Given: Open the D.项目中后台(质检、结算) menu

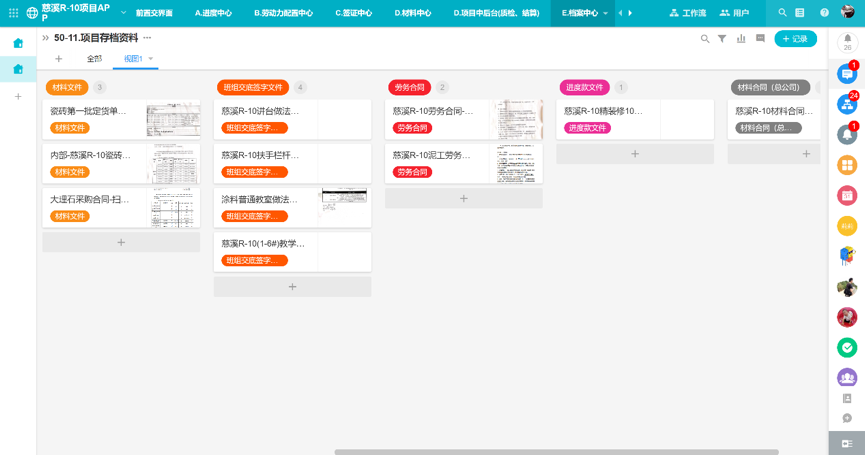Looking at the screenshot, I should click(496, 13).
